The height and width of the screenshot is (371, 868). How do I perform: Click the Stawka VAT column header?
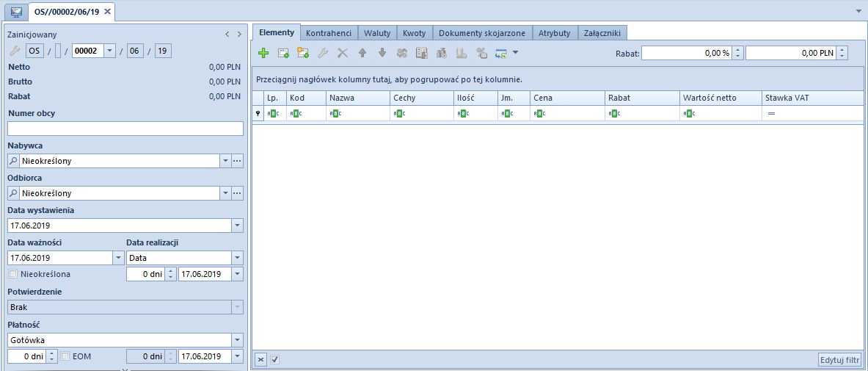(812, 98)
